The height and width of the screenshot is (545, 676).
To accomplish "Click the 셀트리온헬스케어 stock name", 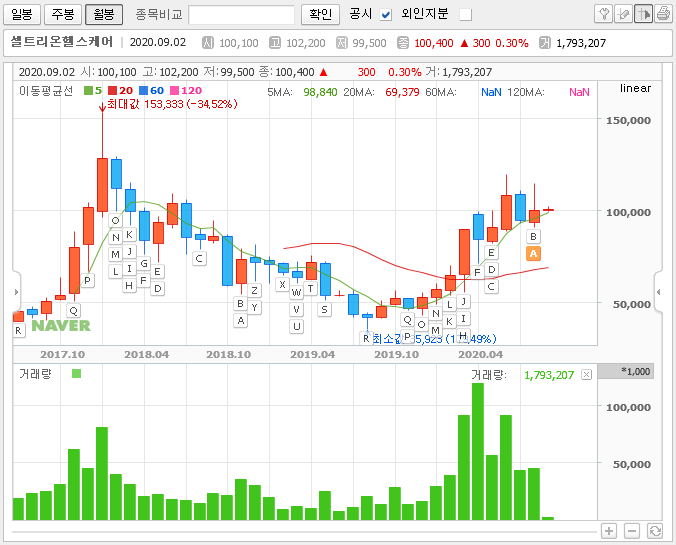I will pyautogui.click(x=62, y=42).
